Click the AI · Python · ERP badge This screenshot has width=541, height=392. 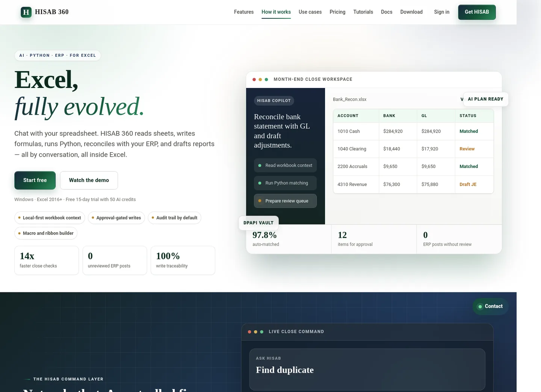57,55
